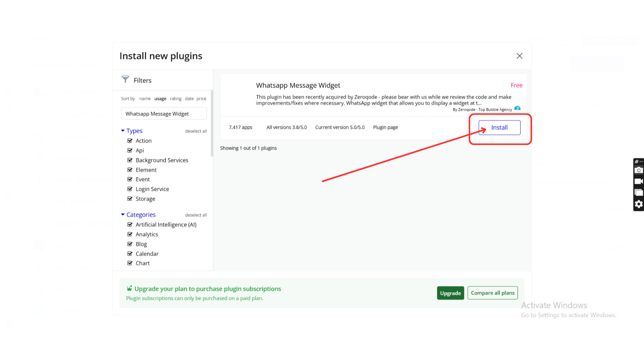Click the Free price label
This screenshot has height=363, width=644.
click(x=516, y=85)
